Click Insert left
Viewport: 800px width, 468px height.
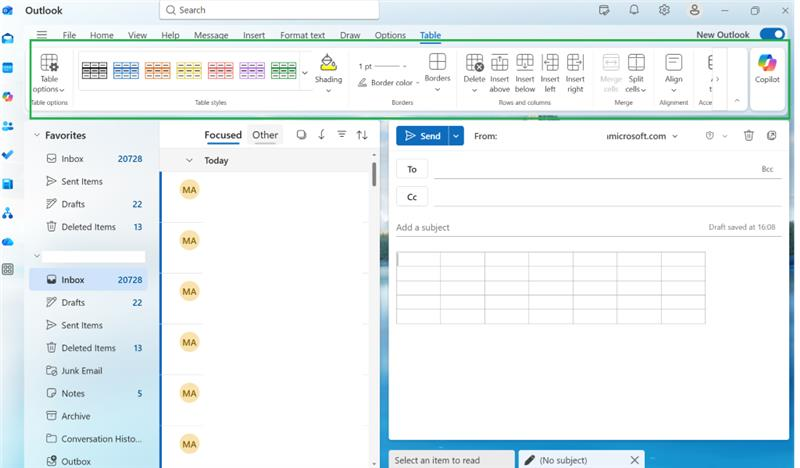[550, 74]
